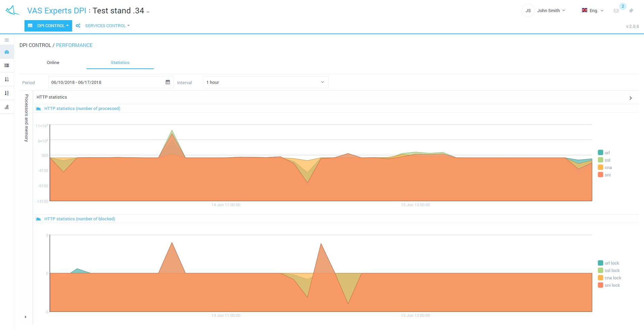Screen dimensions: 644x330
Task: Open the DPI CONTROL menu
Action: point(48,26)
